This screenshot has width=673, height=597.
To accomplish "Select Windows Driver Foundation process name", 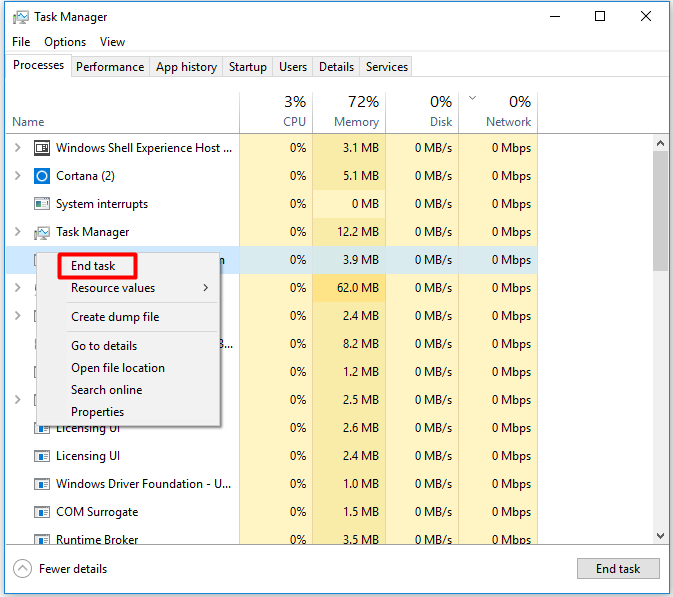I will coord(144,484).
